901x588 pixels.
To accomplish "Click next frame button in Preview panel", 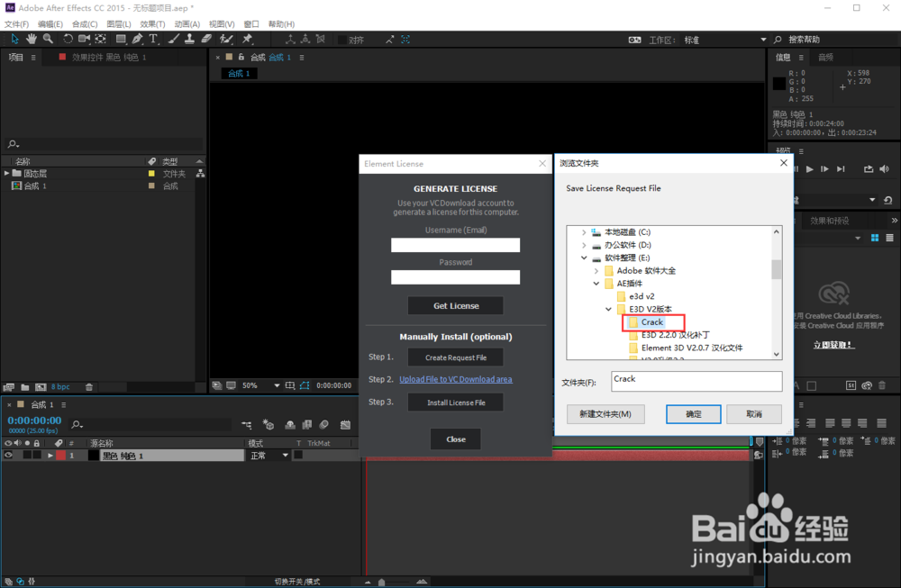I will pyautogui.click(x=824, y=168).
